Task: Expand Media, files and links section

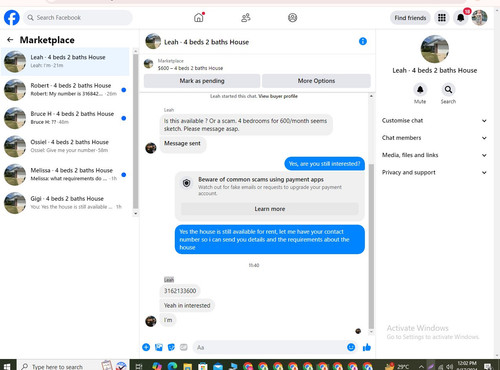Action: [x=434, y=155]
